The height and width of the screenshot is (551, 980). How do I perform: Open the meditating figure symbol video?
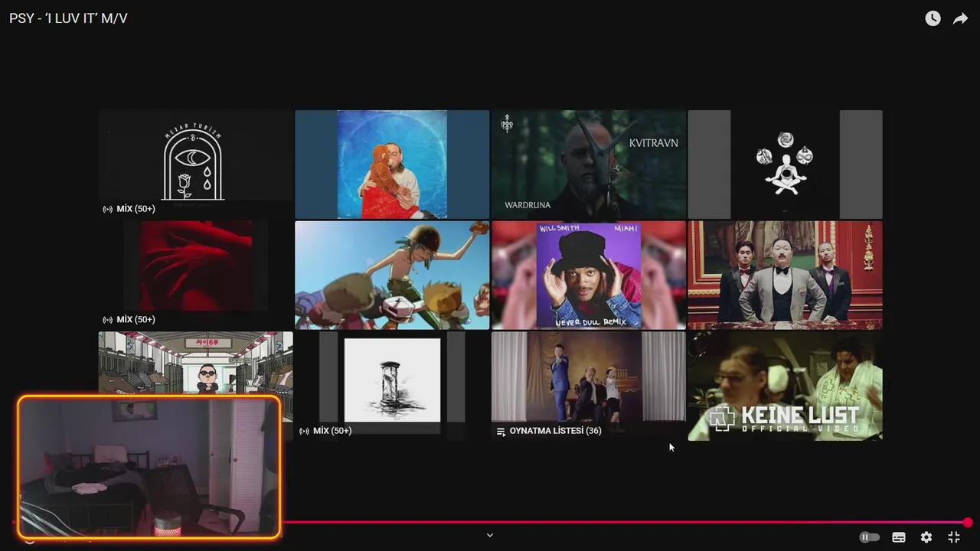pyautogui.click(x=785, y=165)
